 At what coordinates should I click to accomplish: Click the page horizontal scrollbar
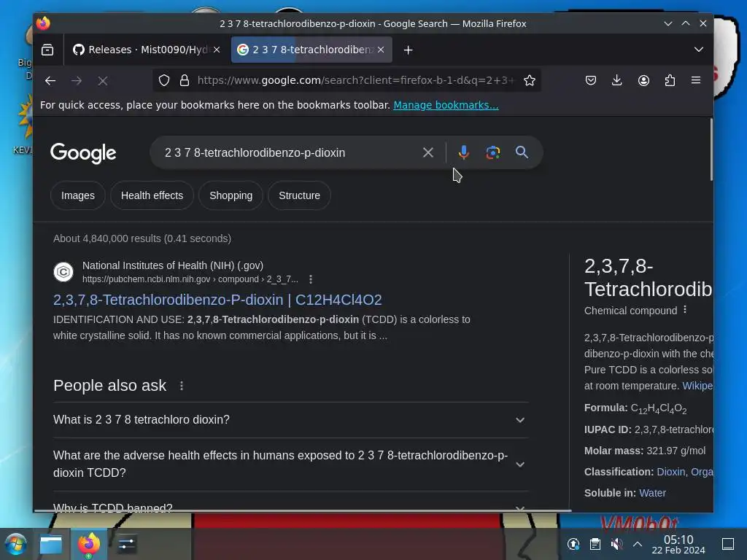click(303, 510)
